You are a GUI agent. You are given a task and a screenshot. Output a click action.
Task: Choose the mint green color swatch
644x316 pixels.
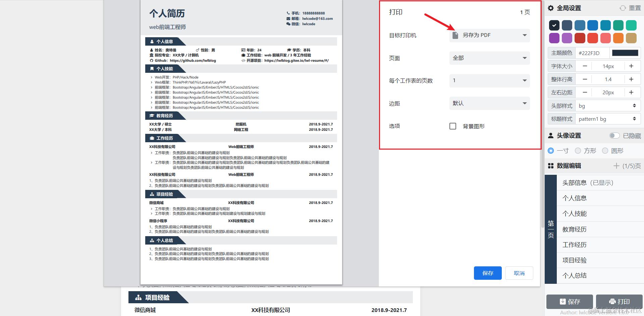[631, 25]
